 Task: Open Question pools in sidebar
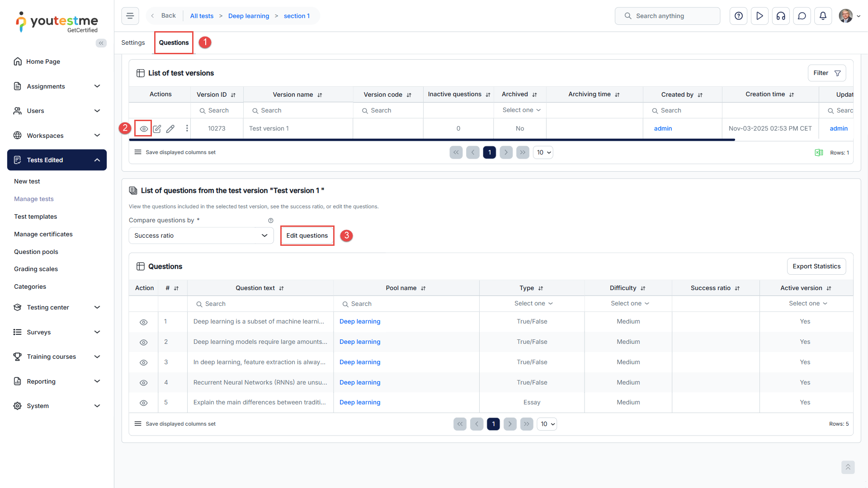(36, 252)
